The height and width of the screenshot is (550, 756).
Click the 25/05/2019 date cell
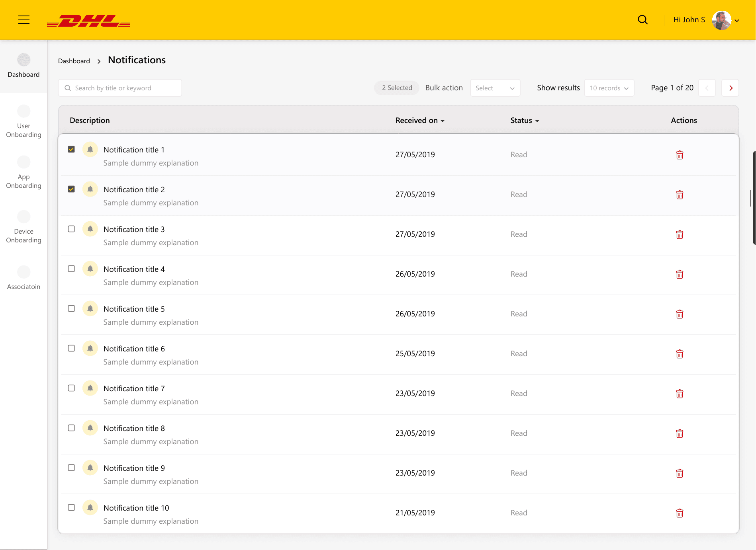415,353
